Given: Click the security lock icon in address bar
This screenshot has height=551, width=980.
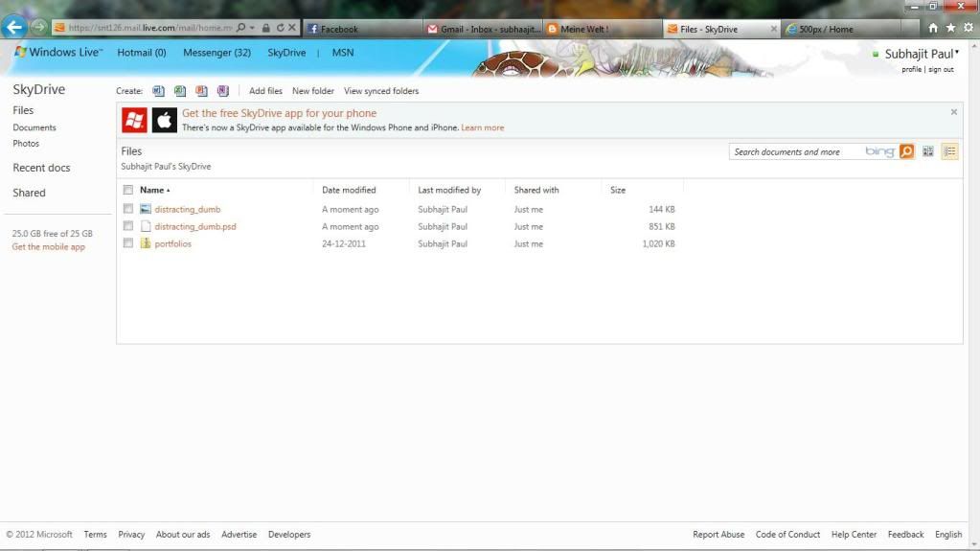Looking at the screenshot, I should pyautogui.click(x=266, y=28).
